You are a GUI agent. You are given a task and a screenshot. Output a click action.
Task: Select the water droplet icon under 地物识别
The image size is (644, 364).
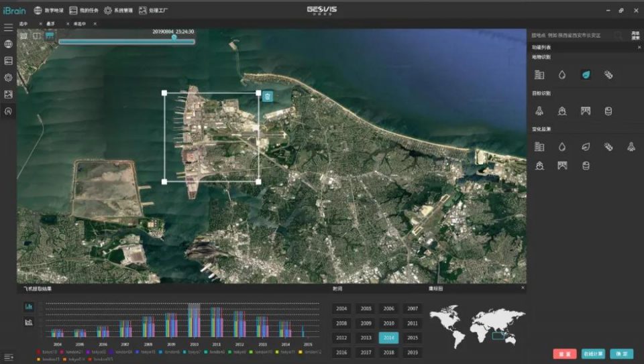pos(562,74)
